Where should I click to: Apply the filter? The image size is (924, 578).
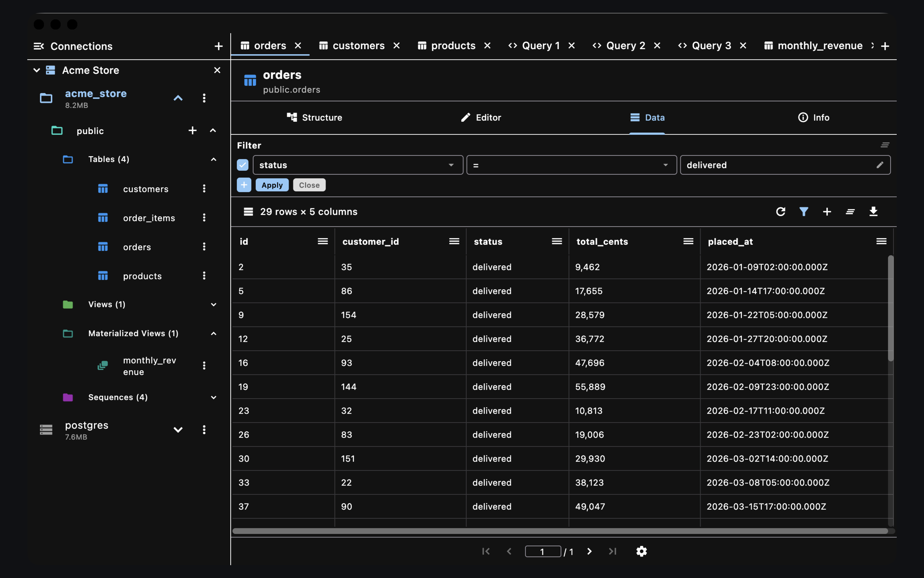click(272, 185)
